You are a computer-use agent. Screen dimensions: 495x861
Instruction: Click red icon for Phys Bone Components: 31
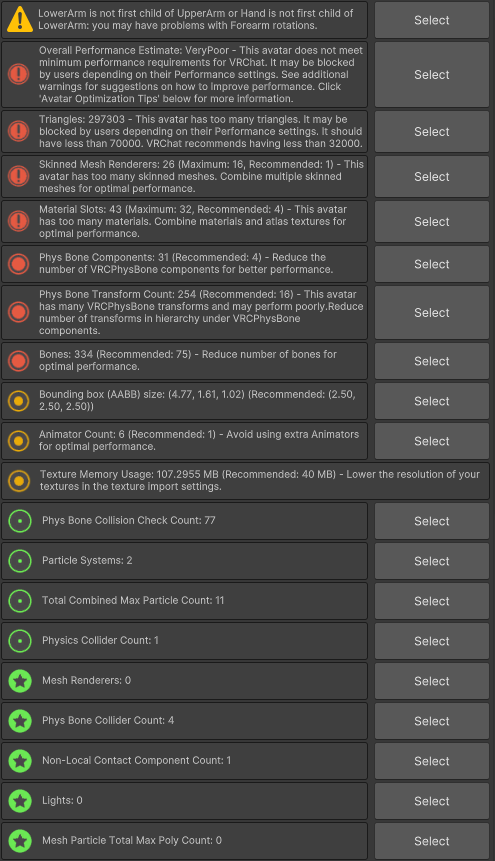pos(19,264)
